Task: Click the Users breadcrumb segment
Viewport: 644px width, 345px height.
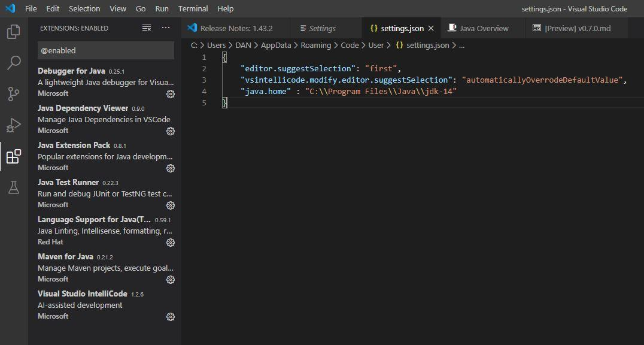Action: 216,46
